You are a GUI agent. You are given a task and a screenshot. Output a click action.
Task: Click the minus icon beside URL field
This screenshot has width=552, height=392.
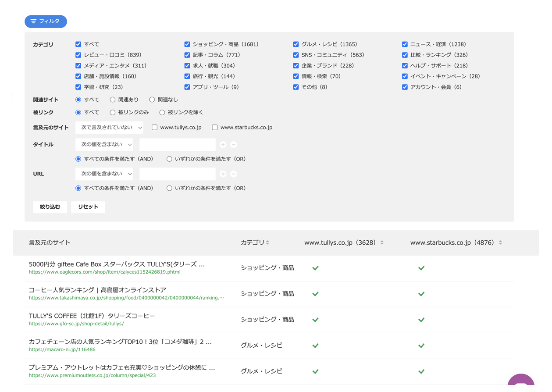point(234,174)
